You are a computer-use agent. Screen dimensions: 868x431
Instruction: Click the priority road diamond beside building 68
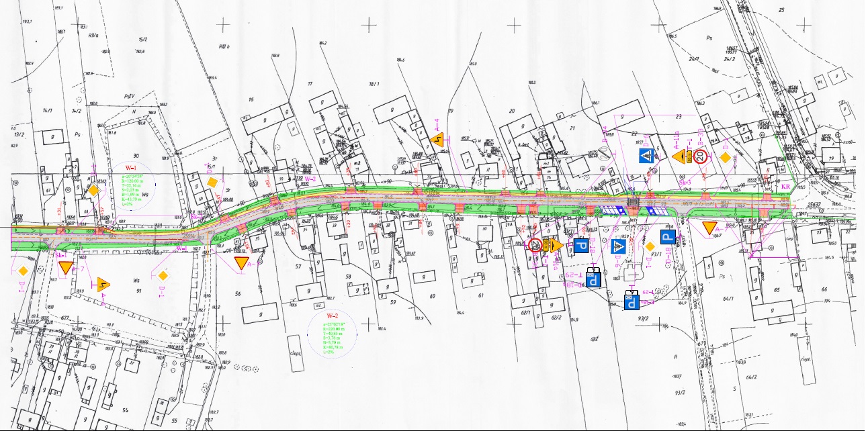point(93,191)
